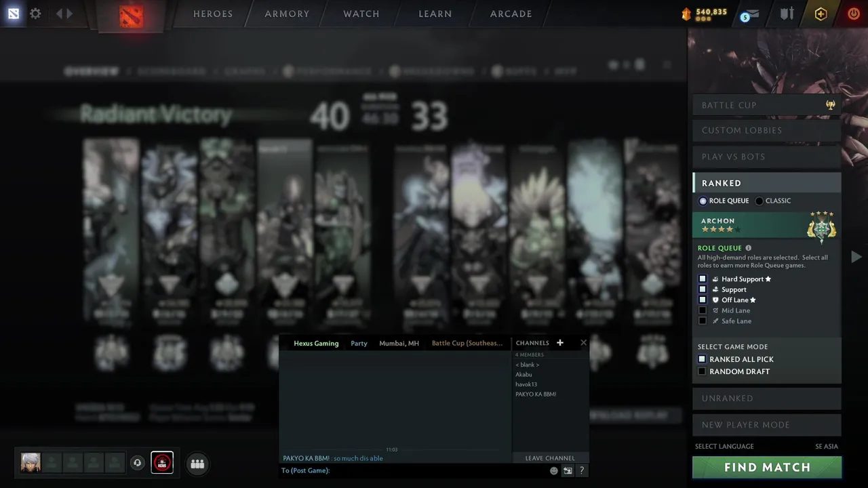Expand the Unranked section
Image resolution: width=868 pixels, height=488 pixels.
(x=766, y=399)
